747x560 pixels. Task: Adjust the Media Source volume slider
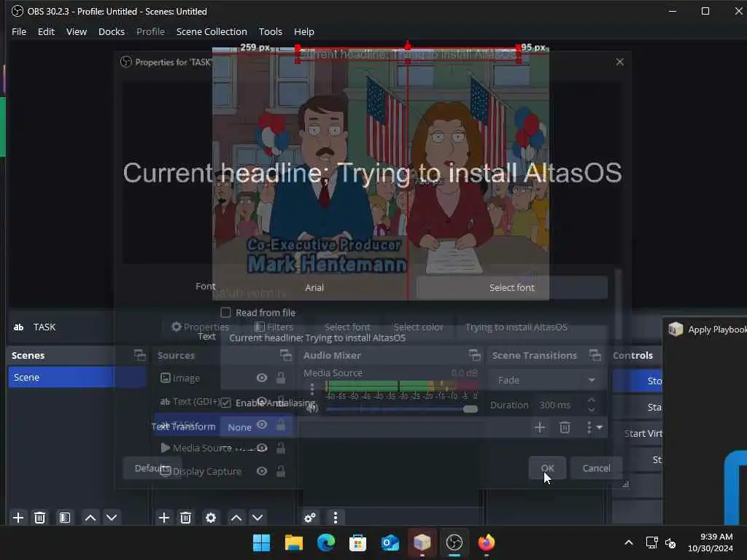point(402,409)
